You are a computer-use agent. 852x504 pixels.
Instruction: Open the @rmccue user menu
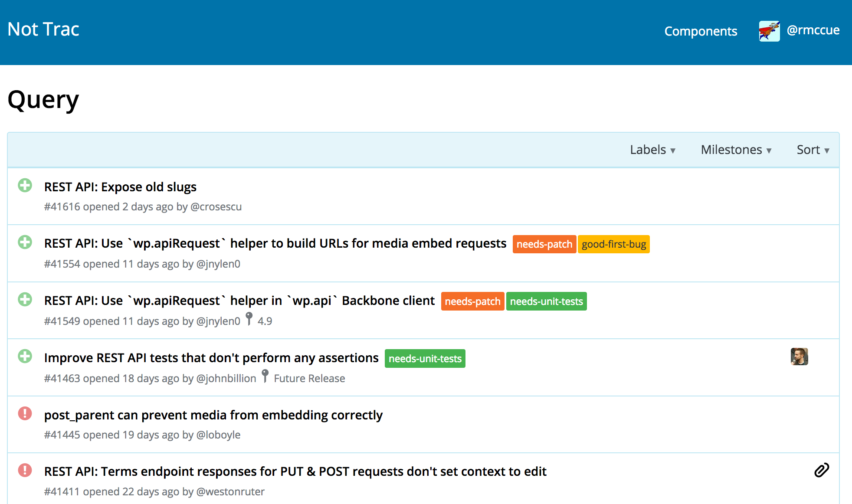coord(813,30)
